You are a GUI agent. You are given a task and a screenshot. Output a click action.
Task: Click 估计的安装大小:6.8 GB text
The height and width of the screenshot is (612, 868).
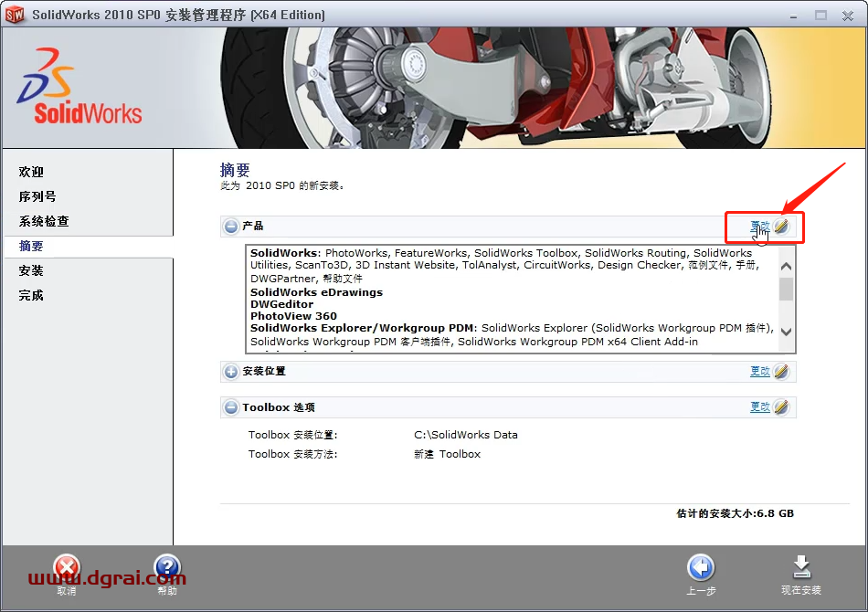pos(736,513)
